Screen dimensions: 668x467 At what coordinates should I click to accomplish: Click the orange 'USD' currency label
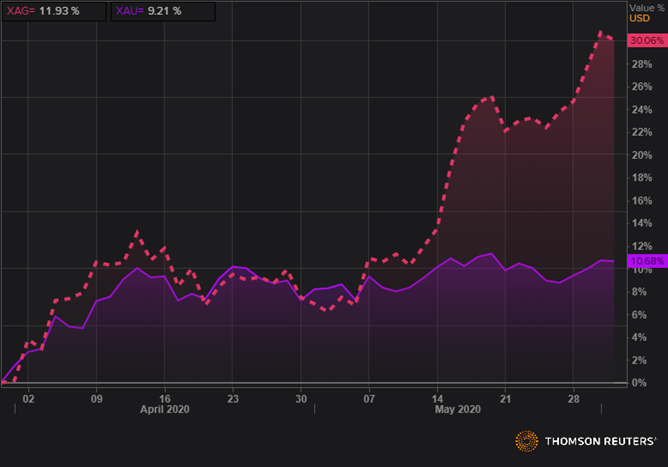[639, 18]
